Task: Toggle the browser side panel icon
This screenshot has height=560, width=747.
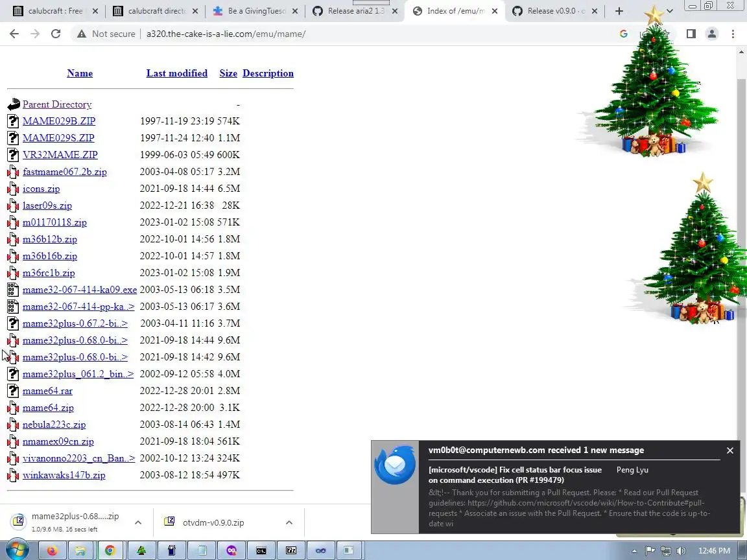Action: (691, 34)
